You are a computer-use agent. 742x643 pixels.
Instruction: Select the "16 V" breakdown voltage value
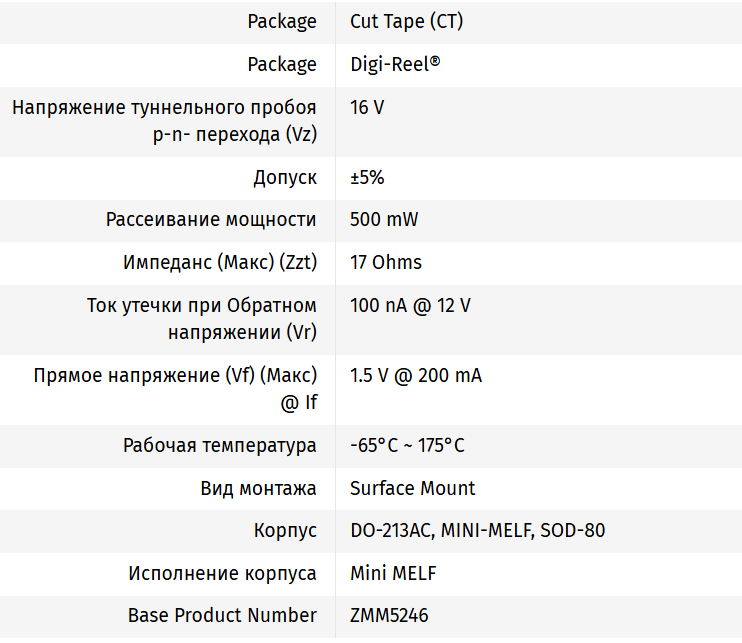pos(367,107)
